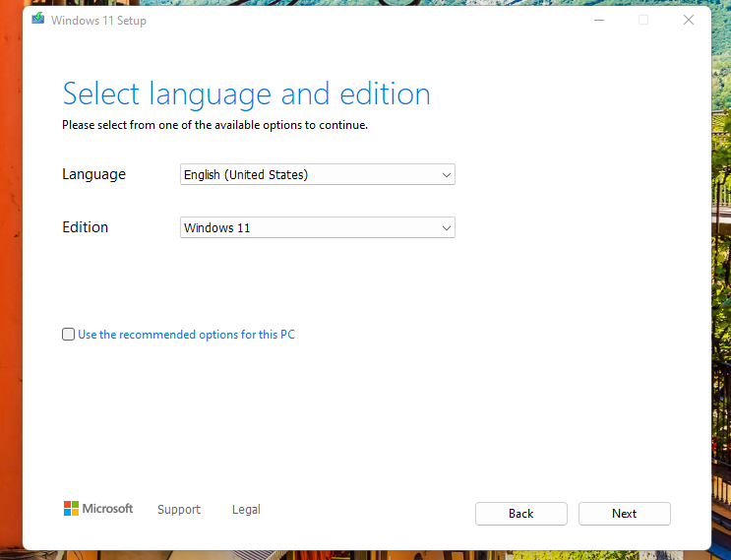The width and height of the screenshot is (731, 560).
Task: Open the Support link
Action: coord(179,509)
